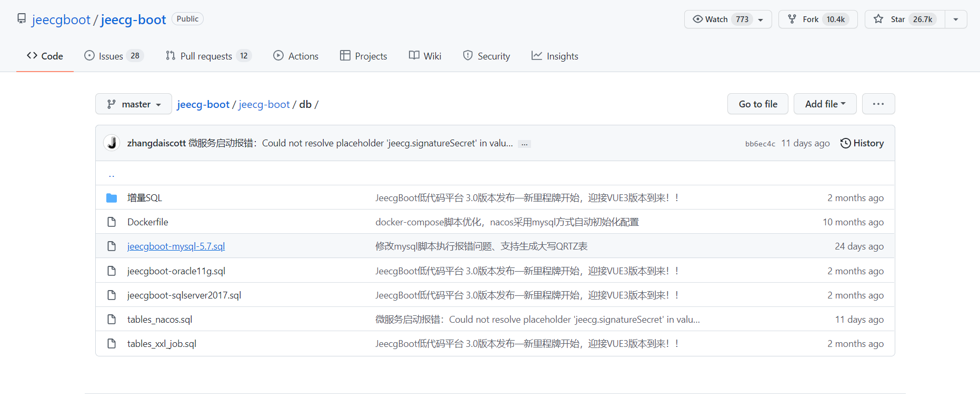Open Dockerfile's docker-compose commit message
This screenshot has width=980, height=398.
(x=507, y=222)
